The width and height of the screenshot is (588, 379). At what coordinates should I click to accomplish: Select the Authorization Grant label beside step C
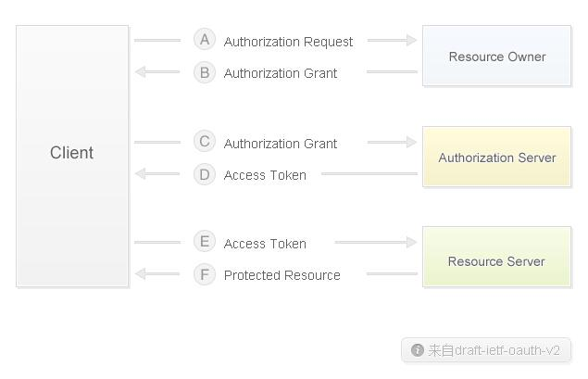(281, 144)
